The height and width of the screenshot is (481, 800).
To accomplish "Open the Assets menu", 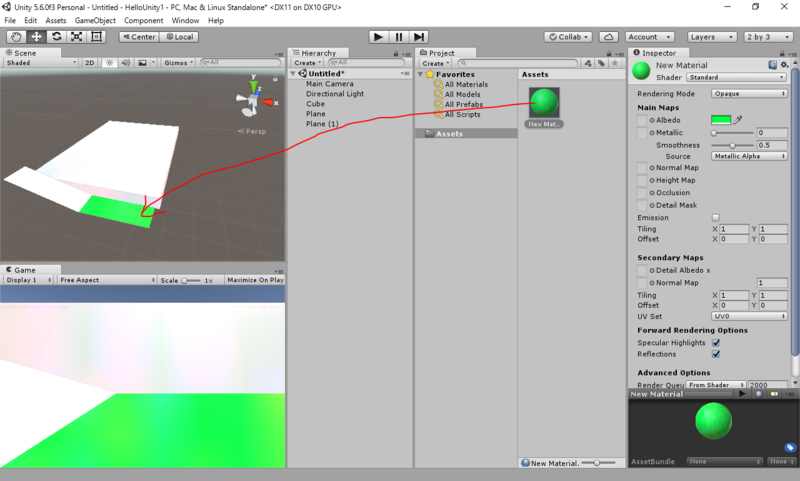I will [56, 20].
